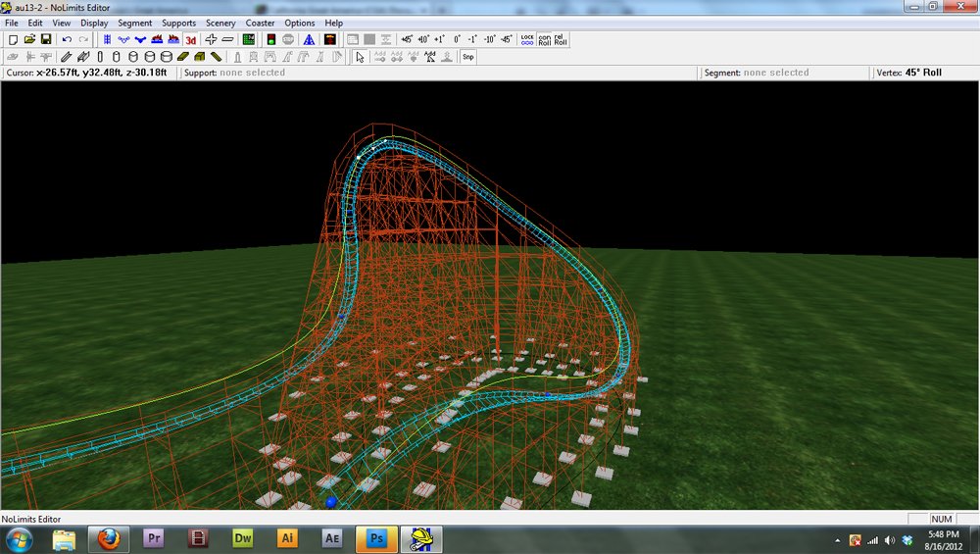
Task: Expand the Coaster menu dropdown
Action: coord(260,23)
